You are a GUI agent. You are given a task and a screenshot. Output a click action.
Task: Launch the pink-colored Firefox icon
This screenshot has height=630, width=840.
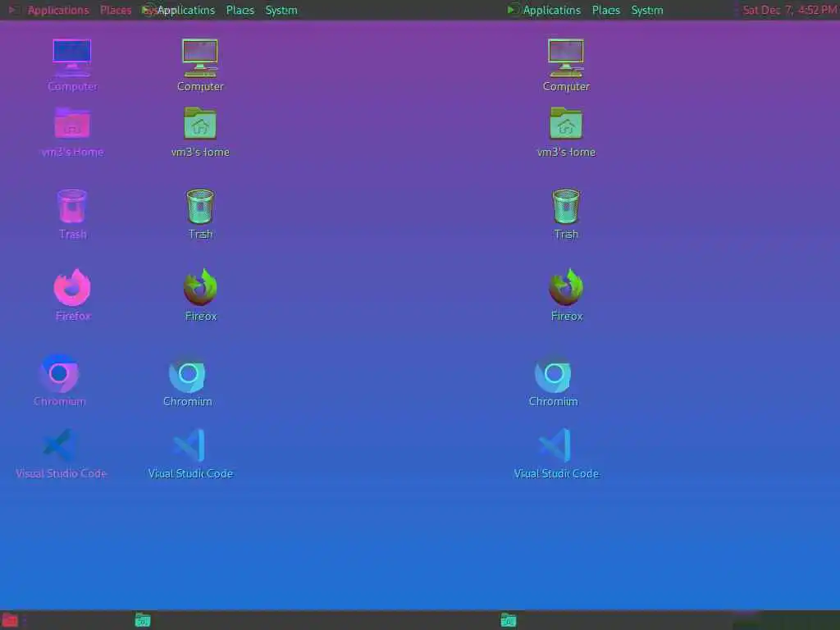tap(72, 288)
